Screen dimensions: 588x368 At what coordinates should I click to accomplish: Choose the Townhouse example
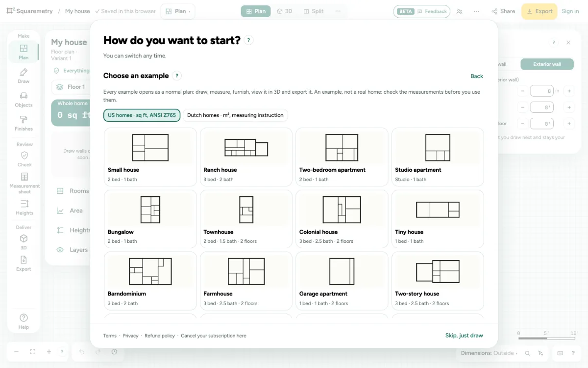click(x=246, y=219)
